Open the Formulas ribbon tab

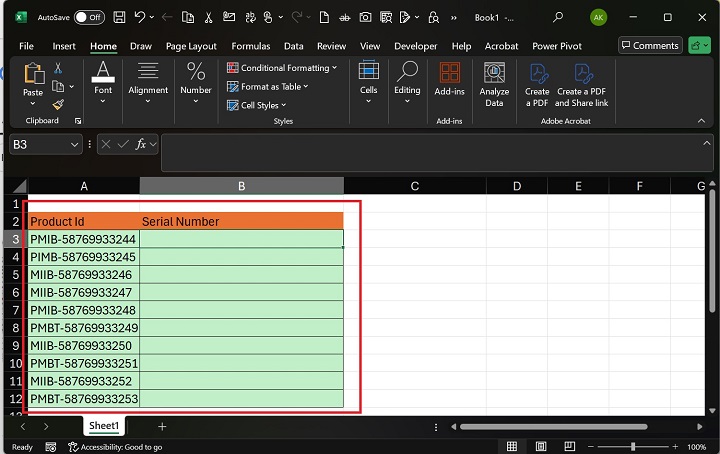click(x=251, y=46)
